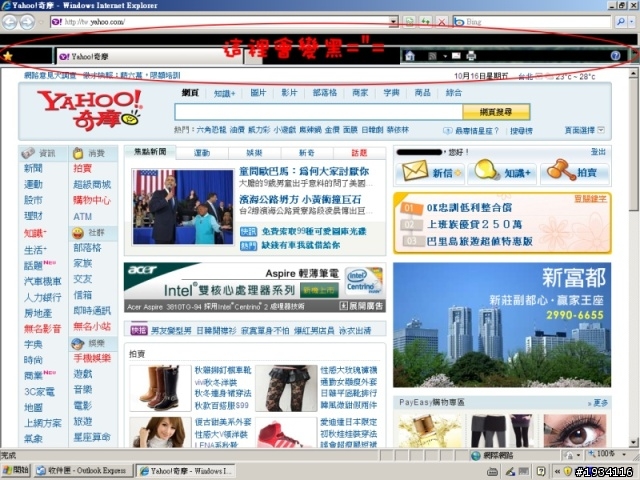The height and width of the screenshot is (480, 640).
Task: Click the 登出 sign out link
Action: [x=598, y=152]
